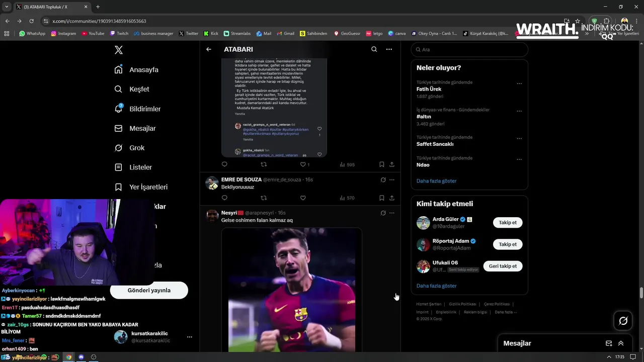Open EMRE DE SOUZA profile avatar

tap(212, 183)
